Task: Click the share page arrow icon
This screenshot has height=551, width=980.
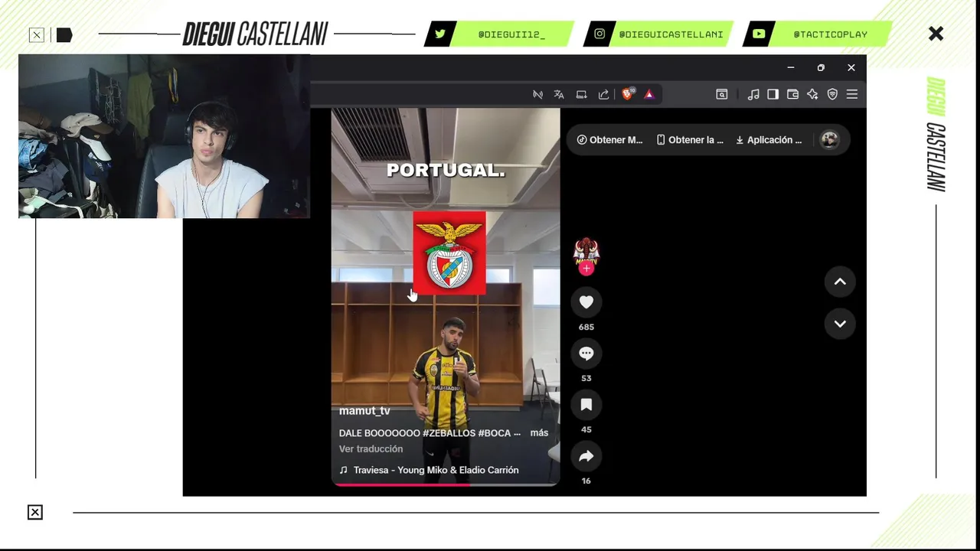Action: [603, 94]
